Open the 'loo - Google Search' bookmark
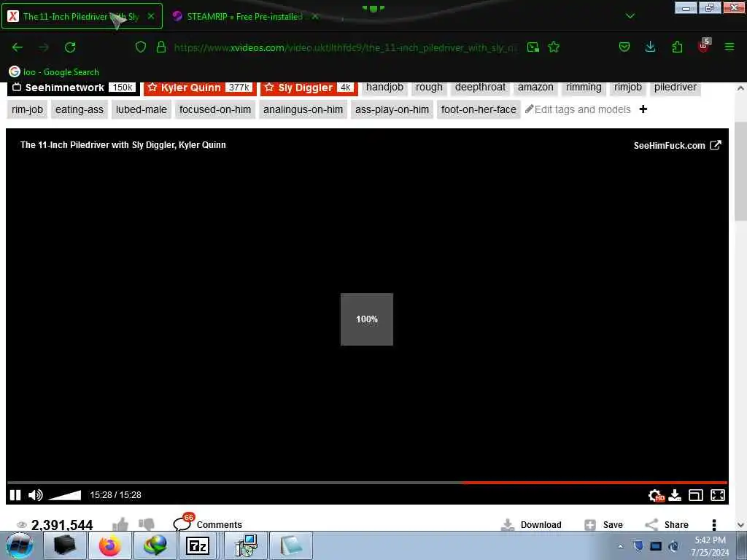Screen dimensions: 747x560 (54, 72)
